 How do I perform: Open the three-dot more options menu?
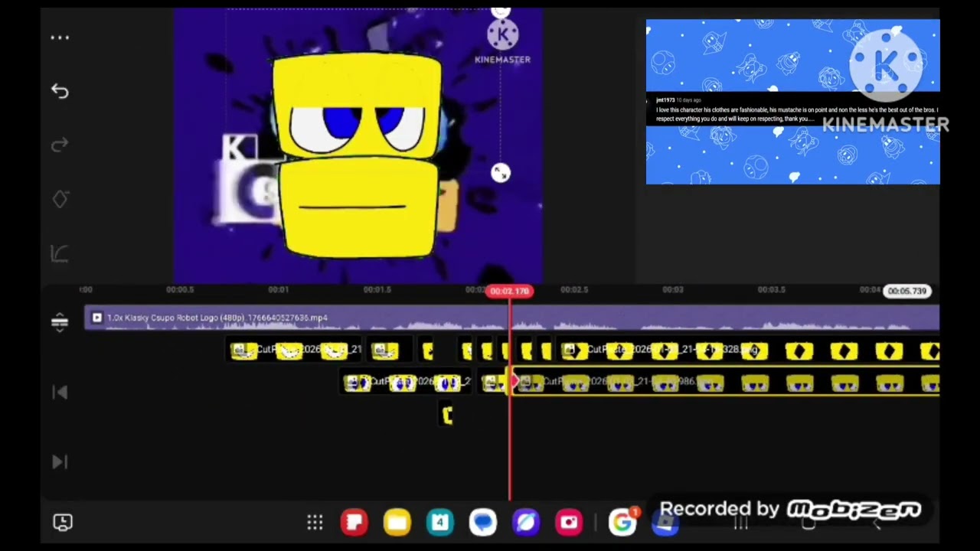(x=60, y=37)
